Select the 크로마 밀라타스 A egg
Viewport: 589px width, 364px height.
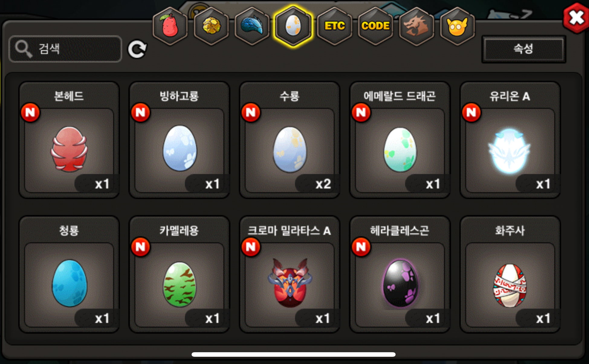290,274
